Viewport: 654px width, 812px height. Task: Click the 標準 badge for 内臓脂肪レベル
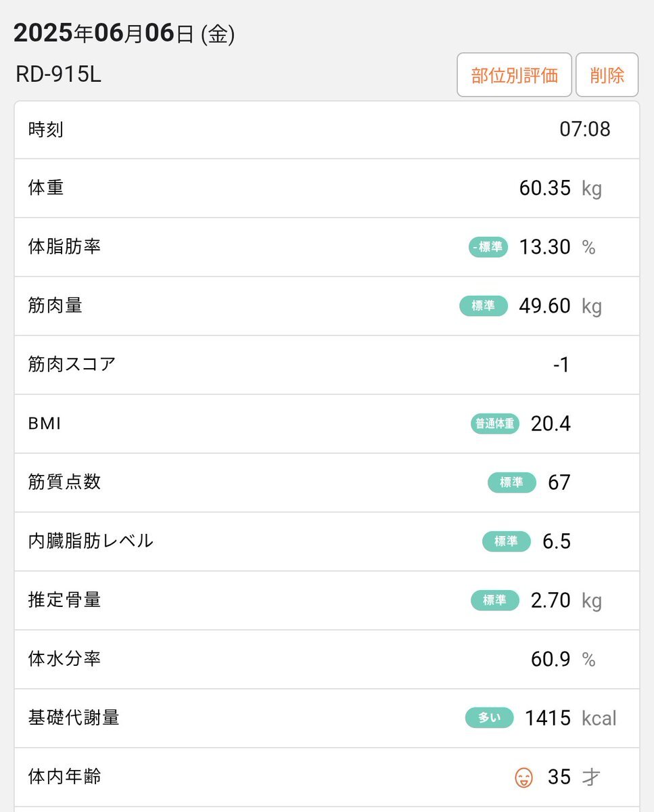click(507, 541)
